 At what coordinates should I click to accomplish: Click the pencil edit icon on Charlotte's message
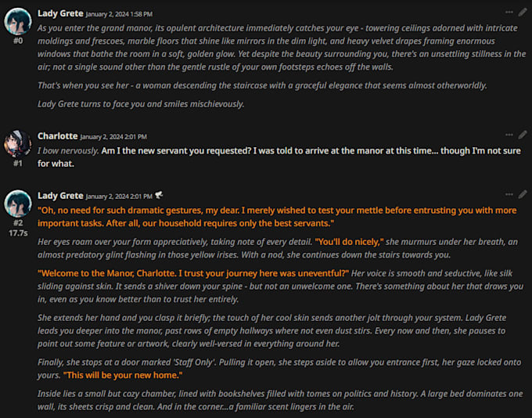point(523,135)
